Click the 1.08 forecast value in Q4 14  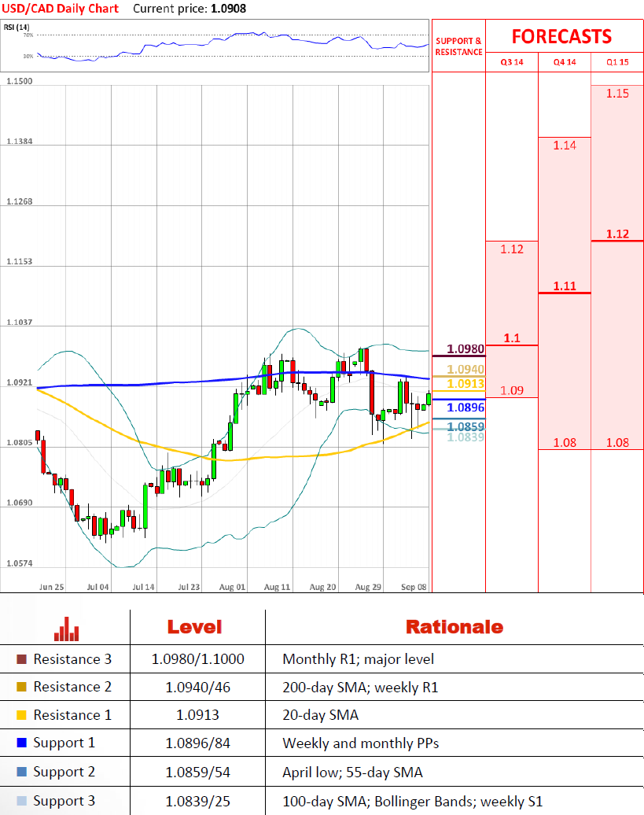565,443
